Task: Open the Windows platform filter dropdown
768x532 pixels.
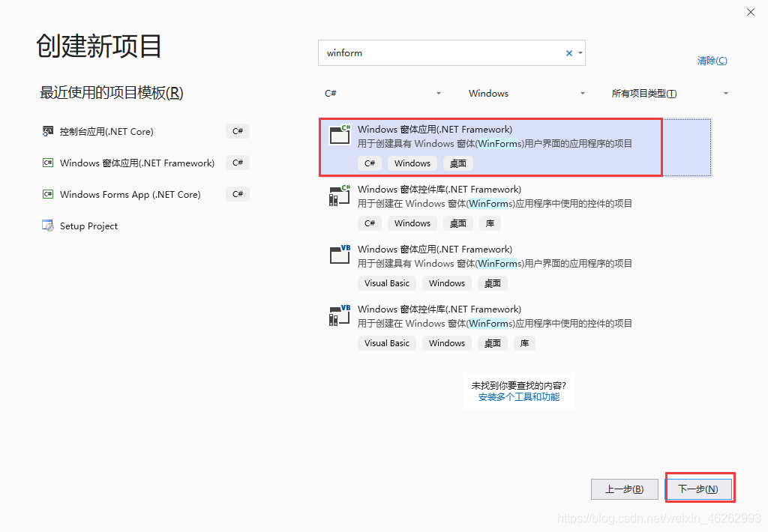Action: [526, 93]
